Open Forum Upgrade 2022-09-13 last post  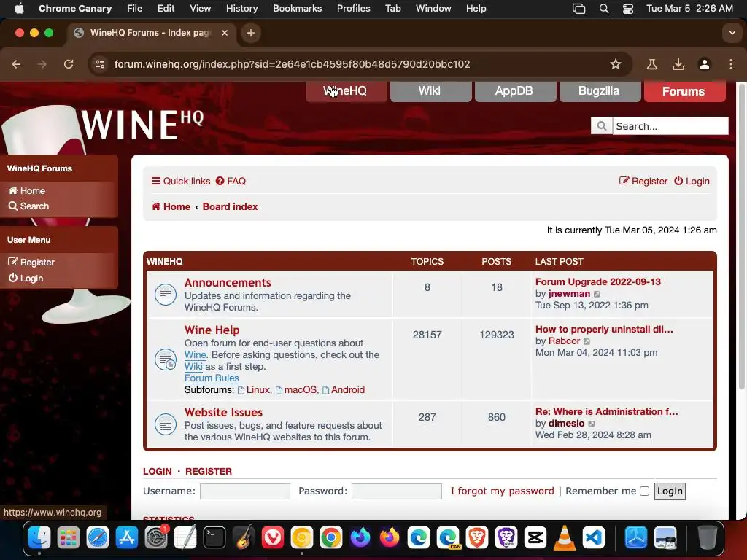point(598,282)
